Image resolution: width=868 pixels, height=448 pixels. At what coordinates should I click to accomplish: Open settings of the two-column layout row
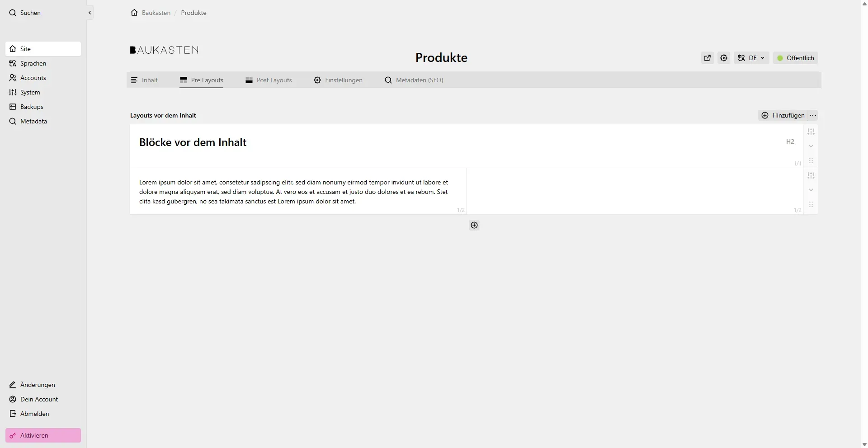[811, 175]
